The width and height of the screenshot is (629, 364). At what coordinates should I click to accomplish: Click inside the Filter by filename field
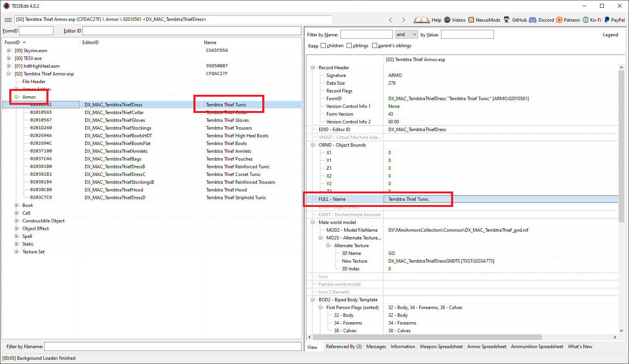coord(172,346)
